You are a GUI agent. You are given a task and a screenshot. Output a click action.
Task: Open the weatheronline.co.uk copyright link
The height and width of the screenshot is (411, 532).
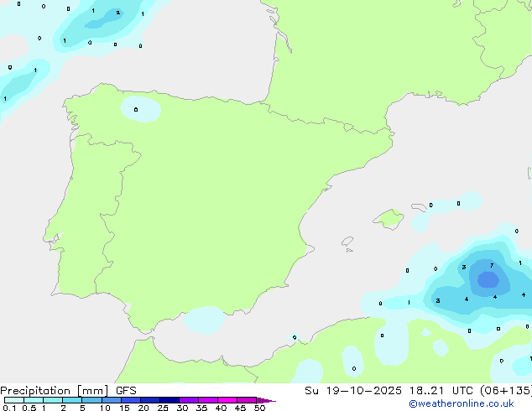click(x=462, y=403)
